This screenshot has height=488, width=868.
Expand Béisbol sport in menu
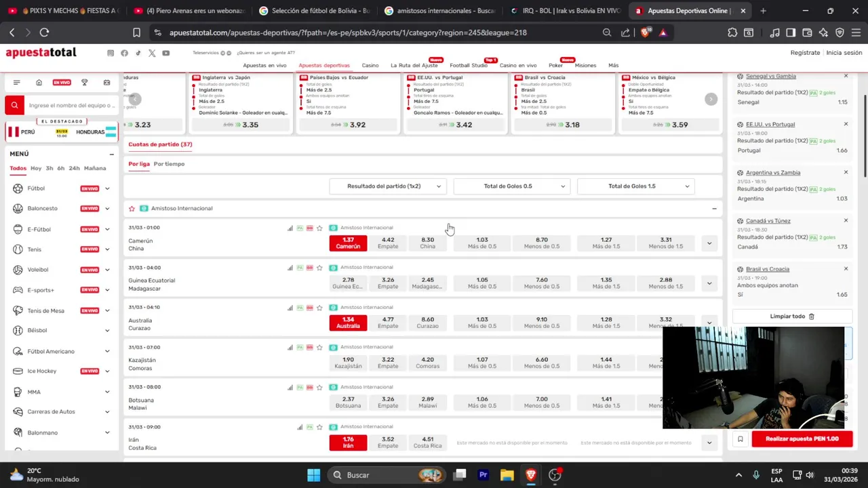(107, 331)
